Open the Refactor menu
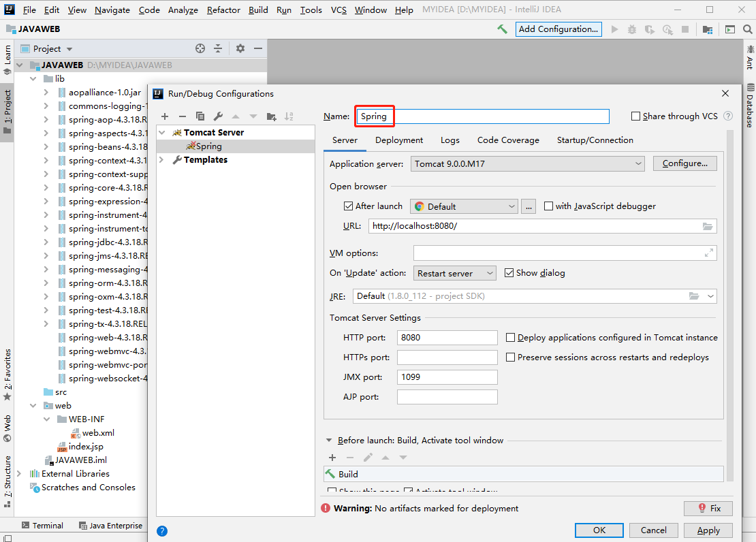Image resolution: width=756 pixels, height=542 pixels. coord(223,10)
